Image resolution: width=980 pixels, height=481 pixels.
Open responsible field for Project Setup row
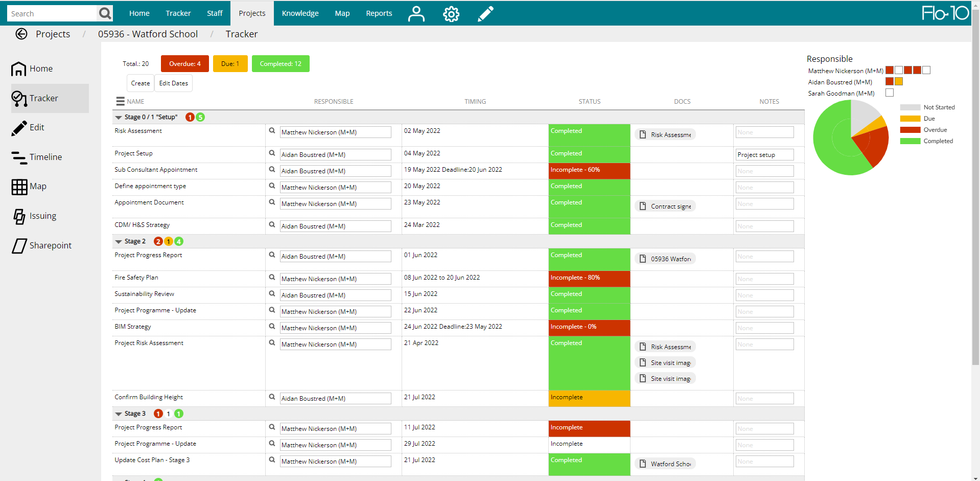point(335,154)
